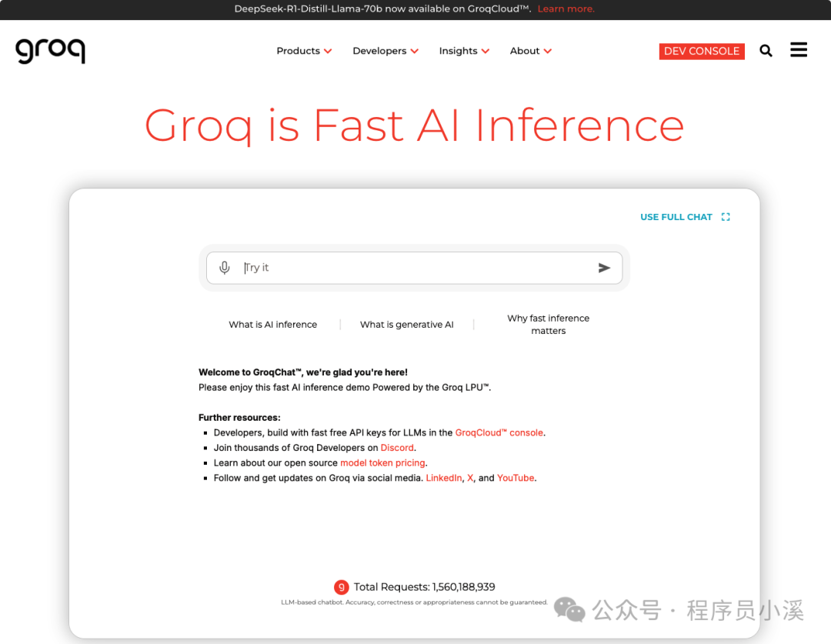Viewport: 831px width, 644px height.
Task: Click the Groq logo
Action: [x=49, y=51]
